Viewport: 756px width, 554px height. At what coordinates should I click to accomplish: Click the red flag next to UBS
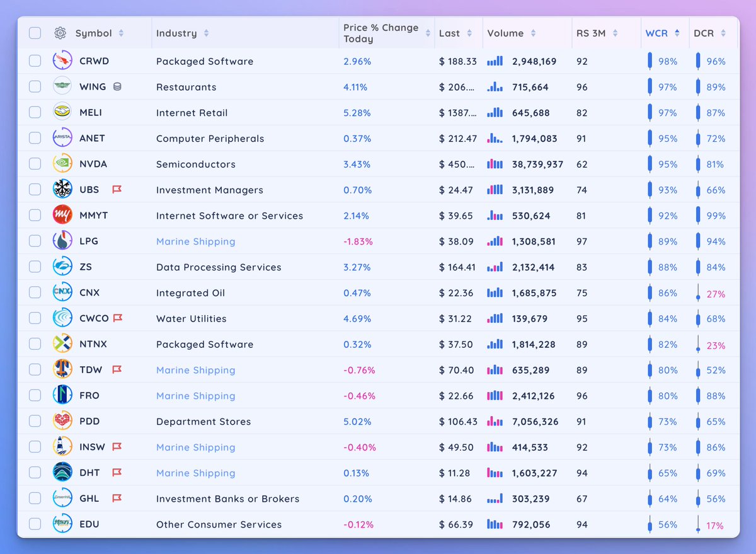117,190
